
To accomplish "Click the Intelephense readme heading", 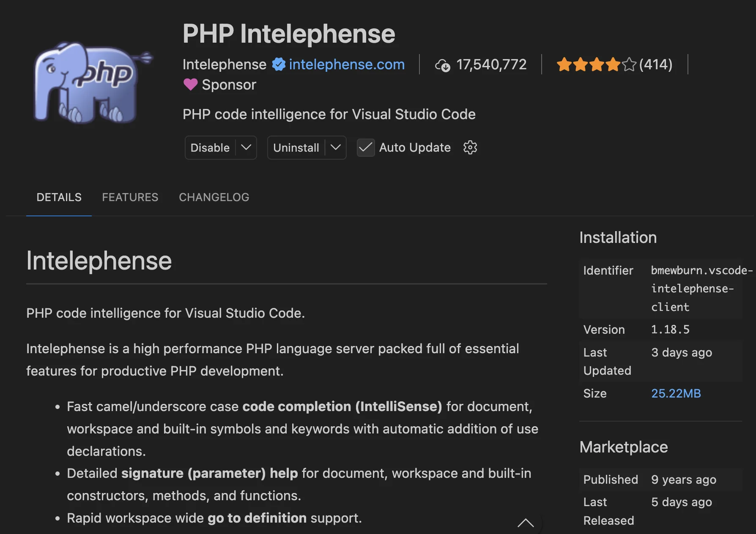I will pos(99,261).
